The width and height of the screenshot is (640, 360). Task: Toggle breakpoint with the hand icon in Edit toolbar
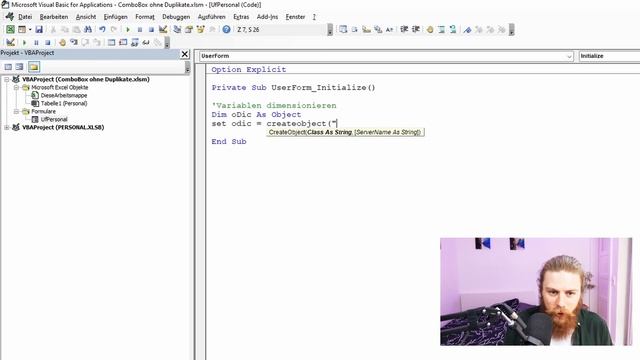430,29
